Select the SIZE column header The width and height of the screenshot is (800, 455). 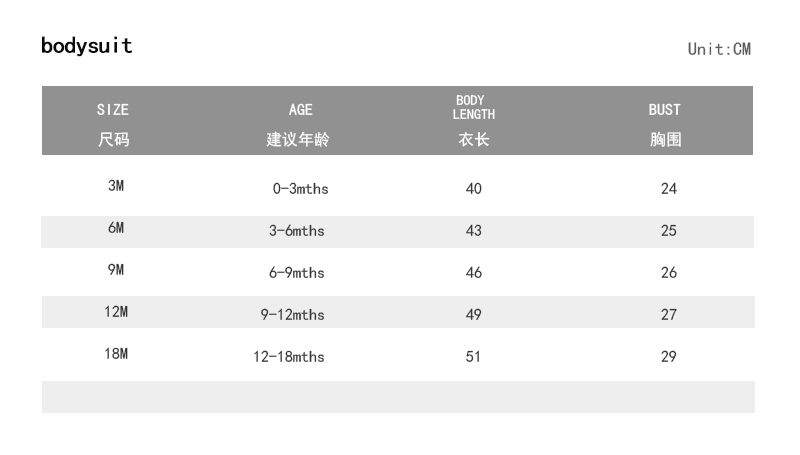(113, 110)
